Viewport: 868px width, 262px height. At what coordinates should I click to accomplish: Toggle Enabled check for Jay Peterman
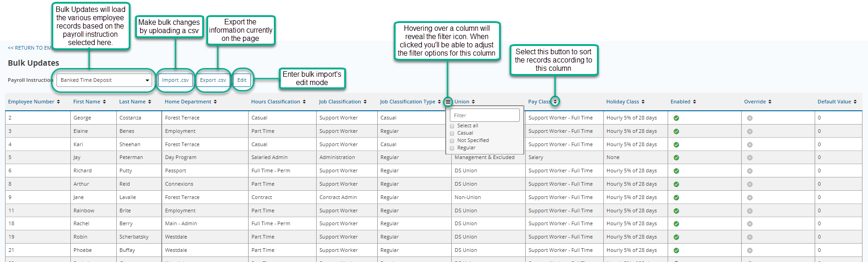[x=676, y=158]
